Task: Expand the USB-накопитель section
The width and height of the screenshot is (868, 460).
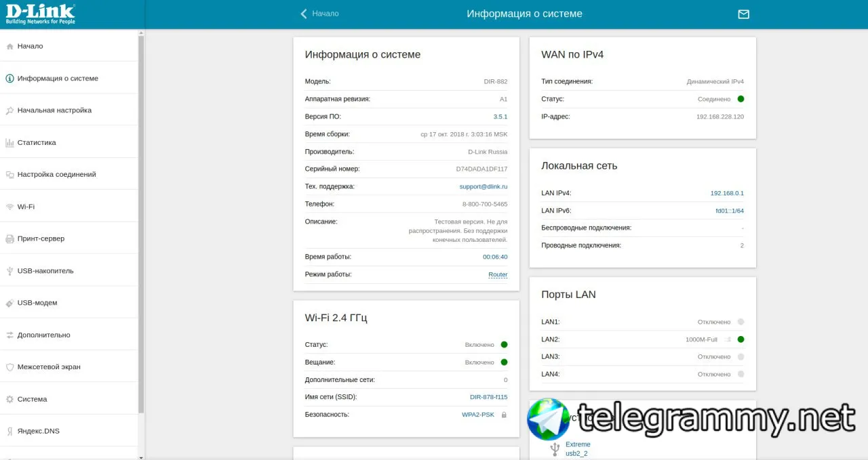Action: [x=68, y=270]
